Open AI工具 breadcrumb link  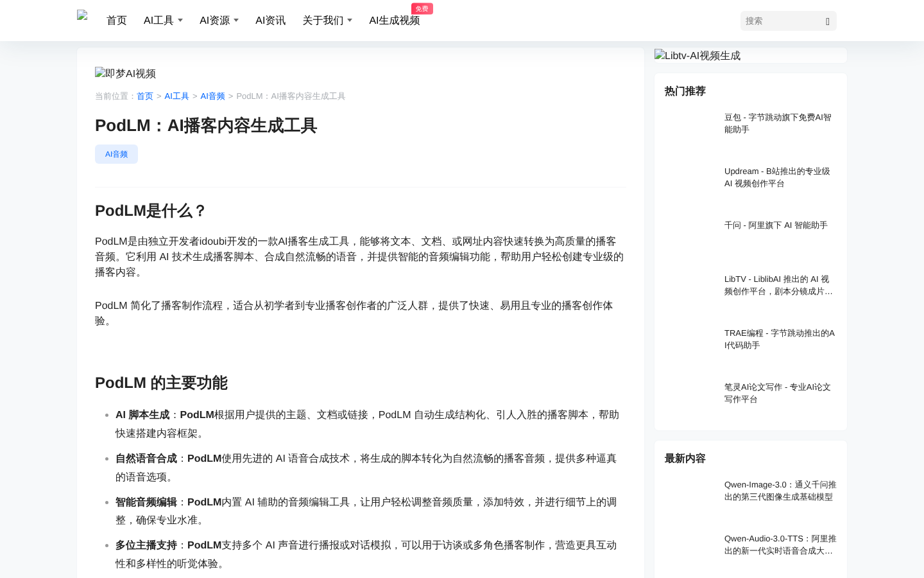click(176, 96)
